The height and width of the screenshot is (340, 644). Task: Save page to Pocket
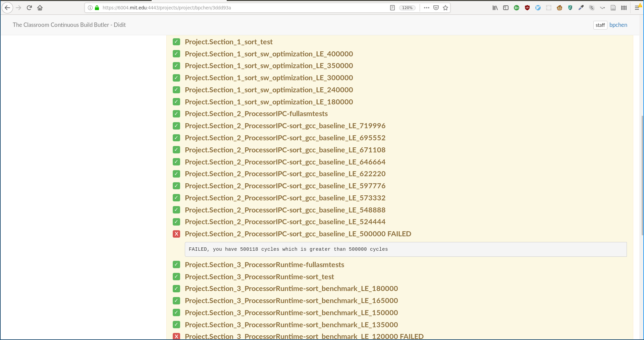[x=436, y=8]
